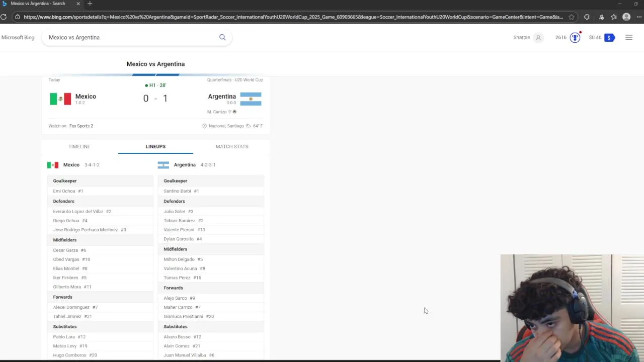The width and height of the screenshot is (644, 362).
Task: Select the Lineups tab
Action: (155, 146)
